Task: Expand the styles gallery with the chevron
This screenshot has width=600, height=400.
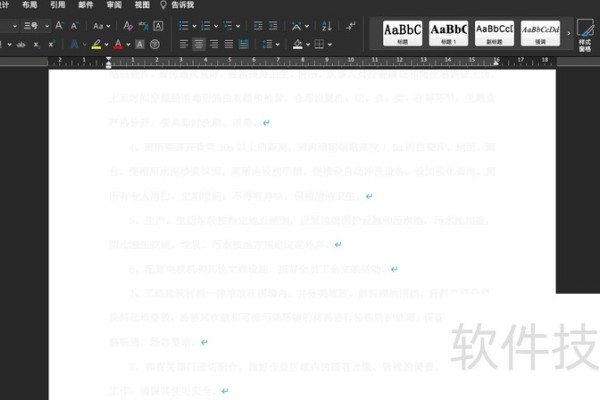Action: 569,33
